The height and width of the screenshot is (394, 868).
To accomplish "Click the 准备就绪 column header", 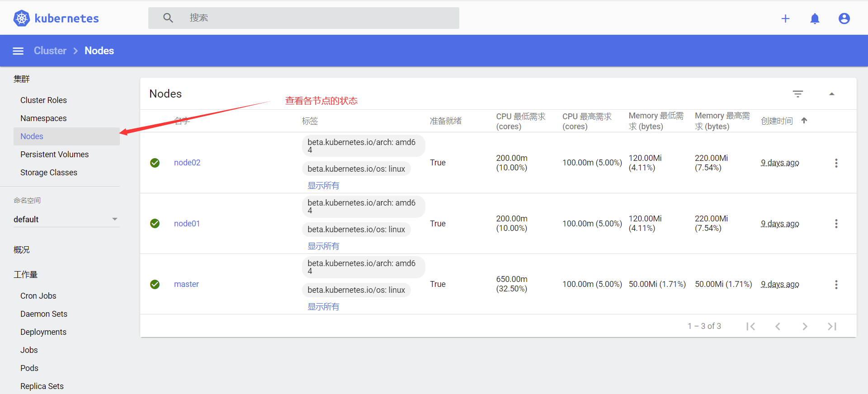I will coord(446,121).
